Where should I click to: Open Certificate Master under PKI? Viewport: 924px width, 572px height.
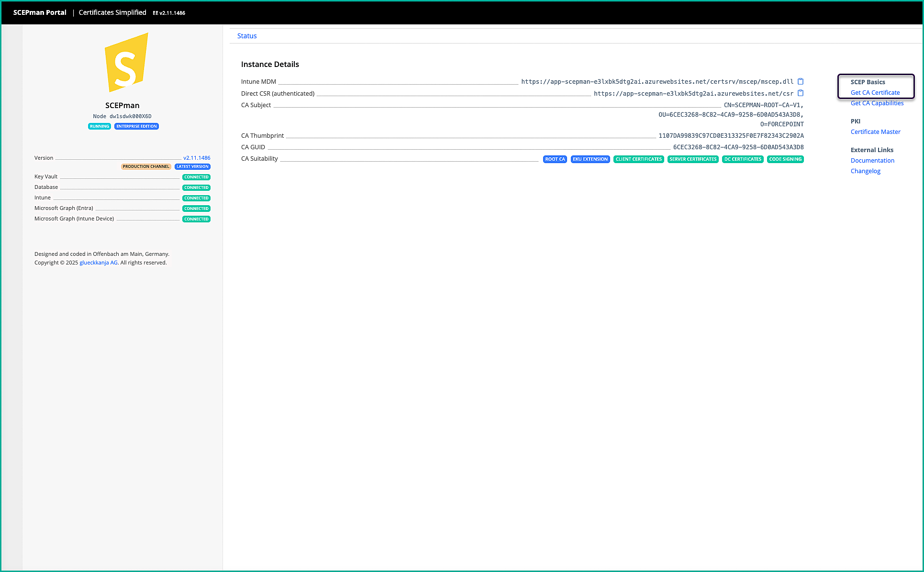pos(875,132)
